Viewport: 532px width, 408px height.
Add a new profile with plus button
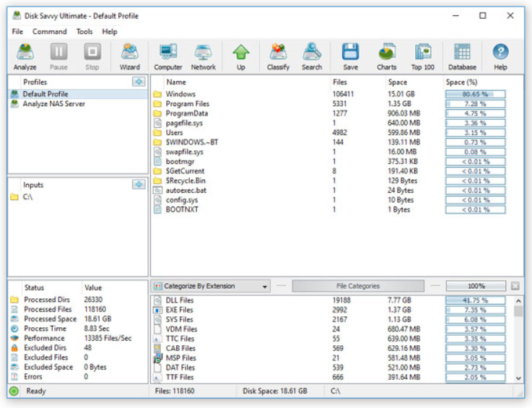pyautogui.click(x=139, y=82)
